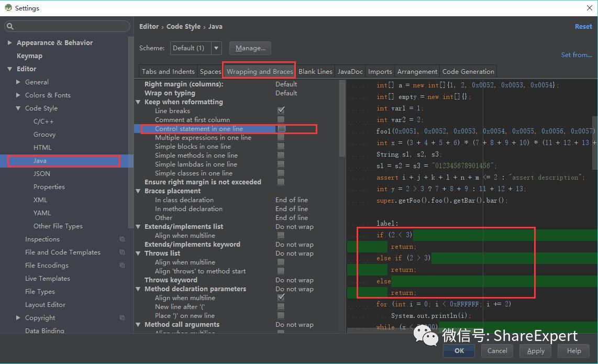598x364 pixels.
Task: Click the options list vertical scrollbar
Action: point(342,118)
